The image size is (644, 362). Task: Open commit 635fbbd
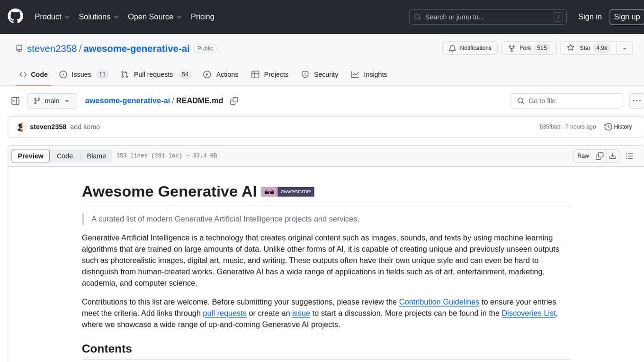550,127
